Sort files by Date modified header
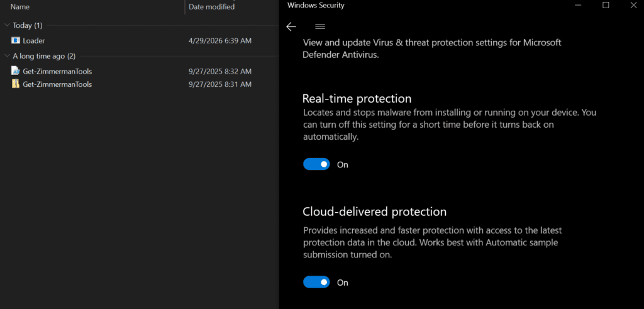 tap(211, 7)
